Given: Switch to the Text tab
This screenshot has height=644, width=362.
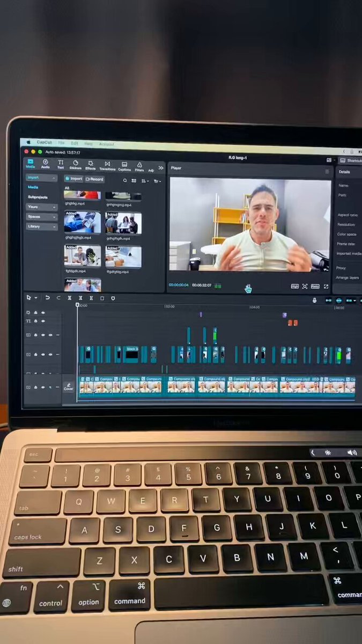Looking at the screenshot, I should [61, 165].
